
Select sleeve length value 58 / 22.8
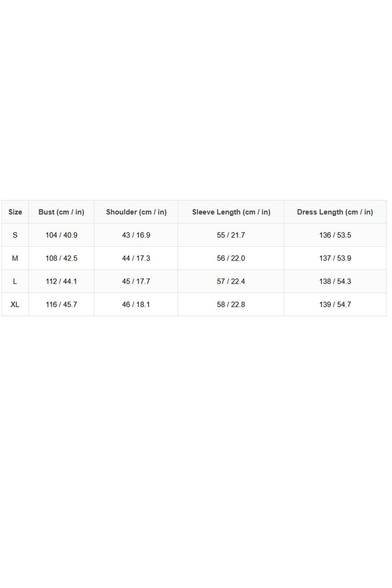point(231,304)
